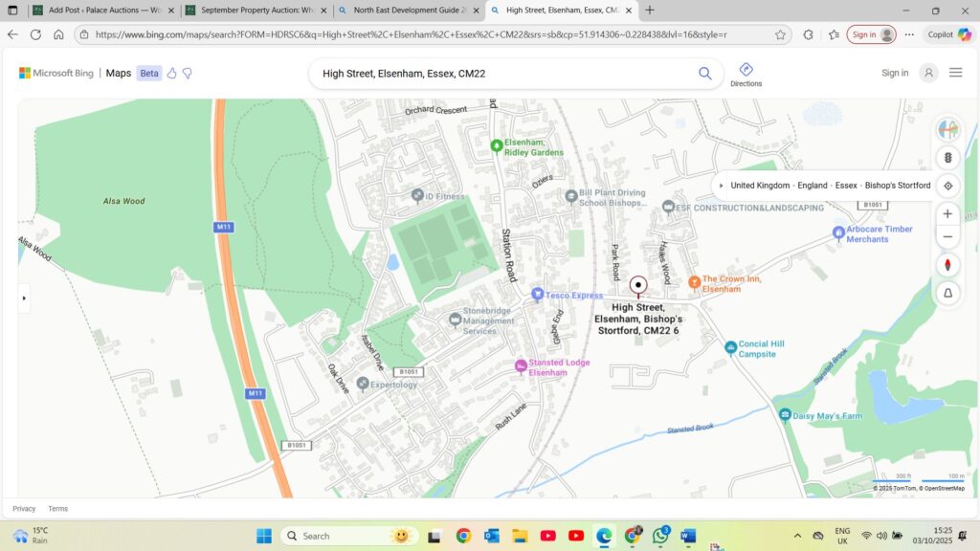Expand the collapsed left side panel arrow
980x551 pixels.
23,298
